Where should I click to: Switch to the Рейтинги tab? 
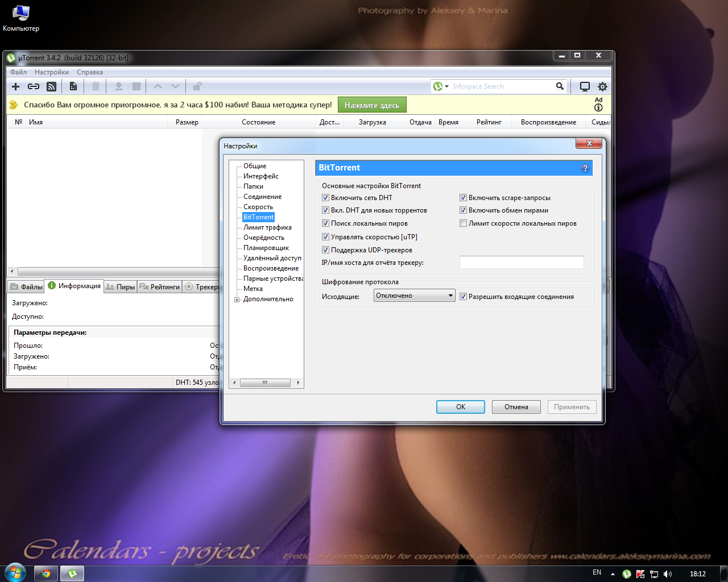[x=160, y=287]
